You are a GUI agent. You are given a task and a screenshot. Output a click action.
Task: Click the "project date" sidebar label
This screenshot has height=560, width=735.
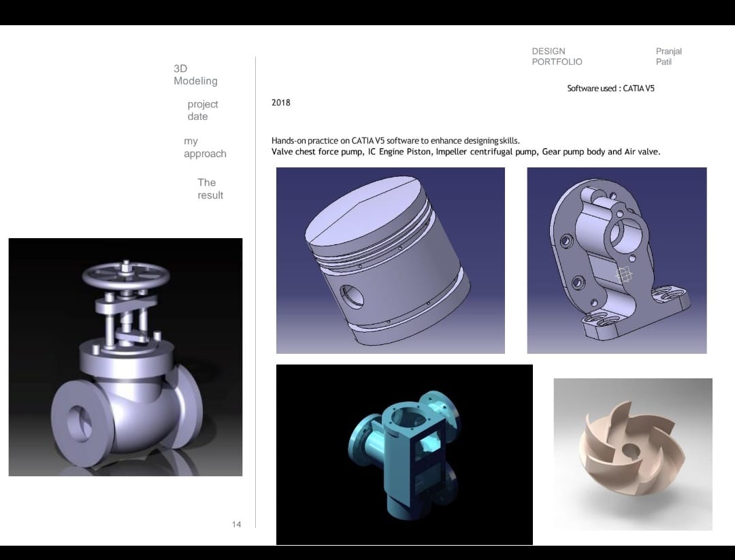202,110
